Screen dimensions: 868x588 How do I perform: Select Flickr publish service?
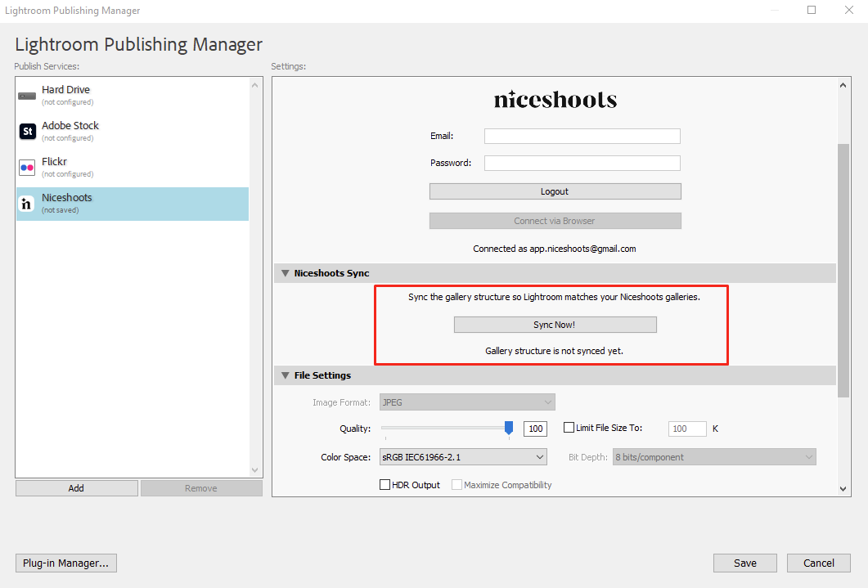(133, 167)
